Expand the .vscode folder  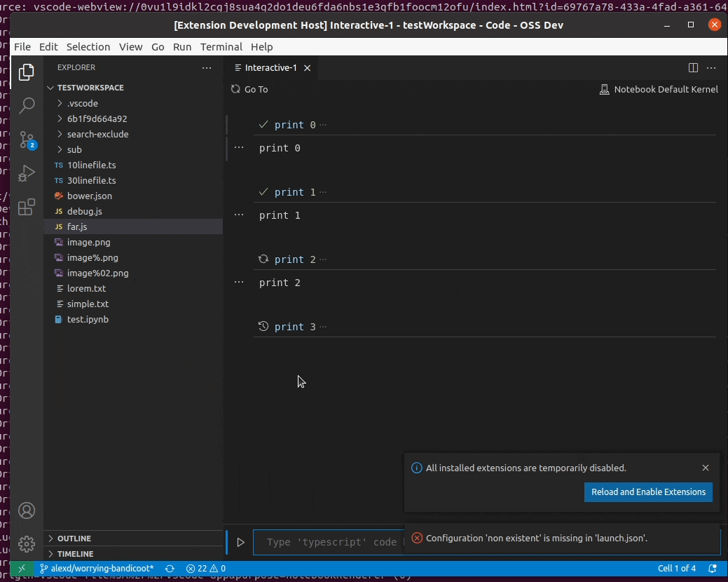click(133, 103)
